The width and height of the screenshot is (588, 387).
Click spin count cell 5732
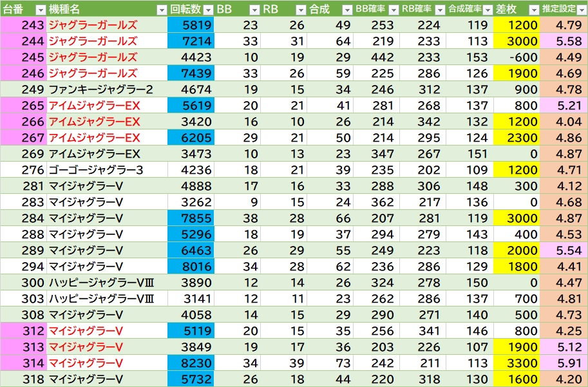(191, 379)
